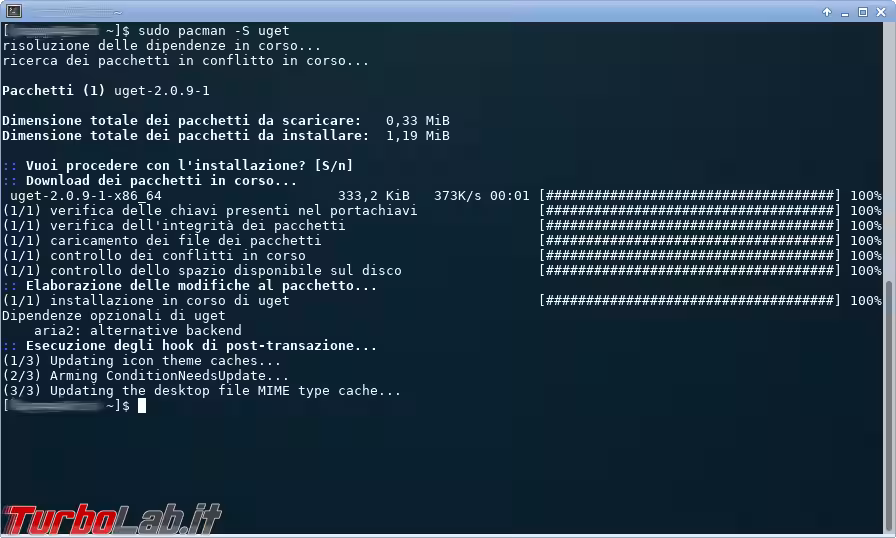This screenshot has height=538, width=896.
Task: Click the 'Pacchetti (1)' label
Action: point(54,91)
